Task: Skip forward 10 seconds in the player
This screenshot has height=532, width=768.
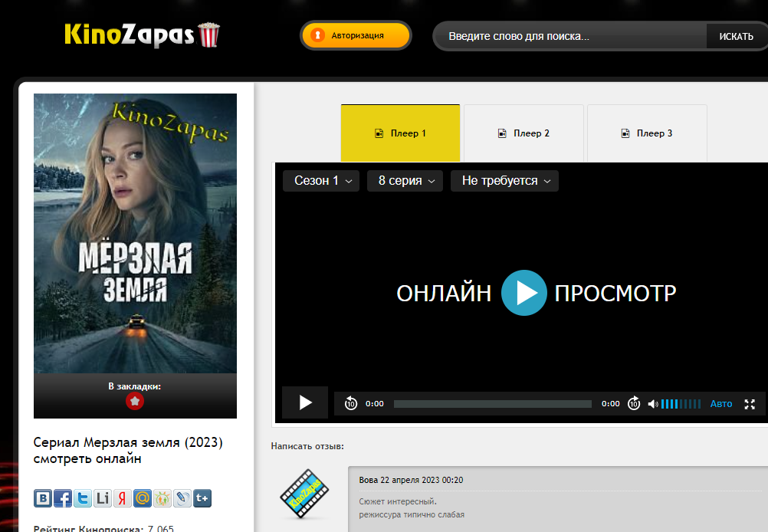Action: pyautogui.click(x=634, y=404)
